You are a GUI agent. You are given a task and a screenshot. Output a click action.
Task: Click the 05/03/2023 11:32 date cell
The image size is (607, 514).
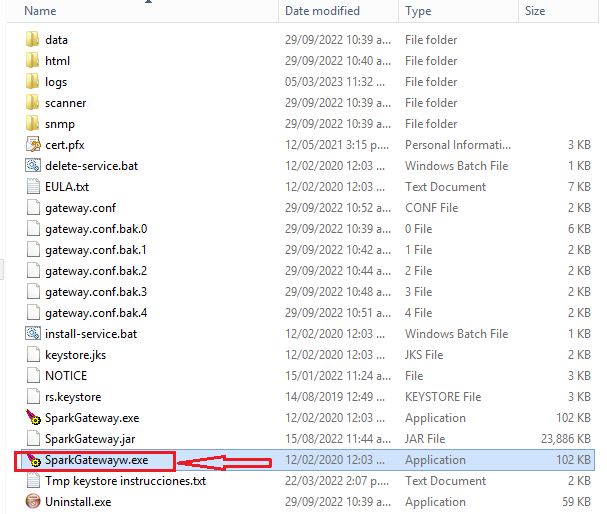click(335, 82)
